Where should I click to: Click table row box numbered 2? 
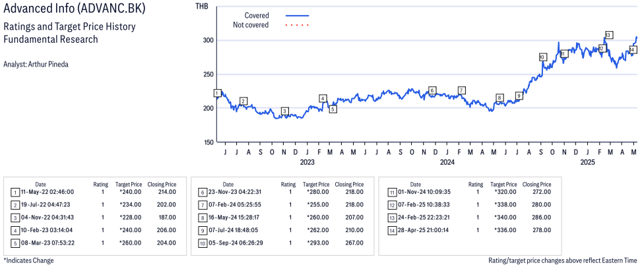(15, 205)
